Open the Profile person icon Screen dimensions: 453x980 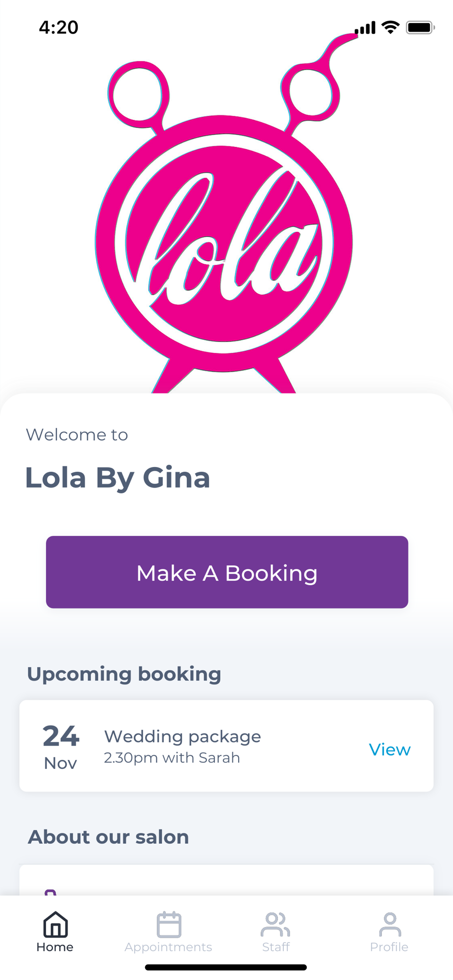tap(390, 924)
